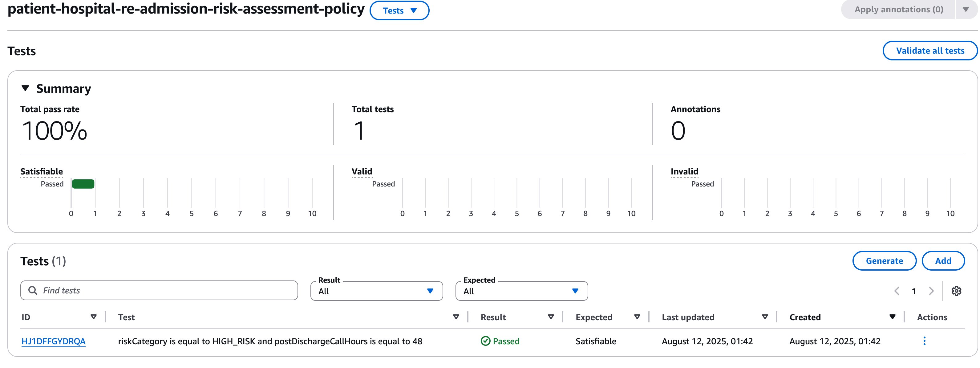The image size is (980, 368).
Task: Click the Generate button
Action: (x=884, y=261)
